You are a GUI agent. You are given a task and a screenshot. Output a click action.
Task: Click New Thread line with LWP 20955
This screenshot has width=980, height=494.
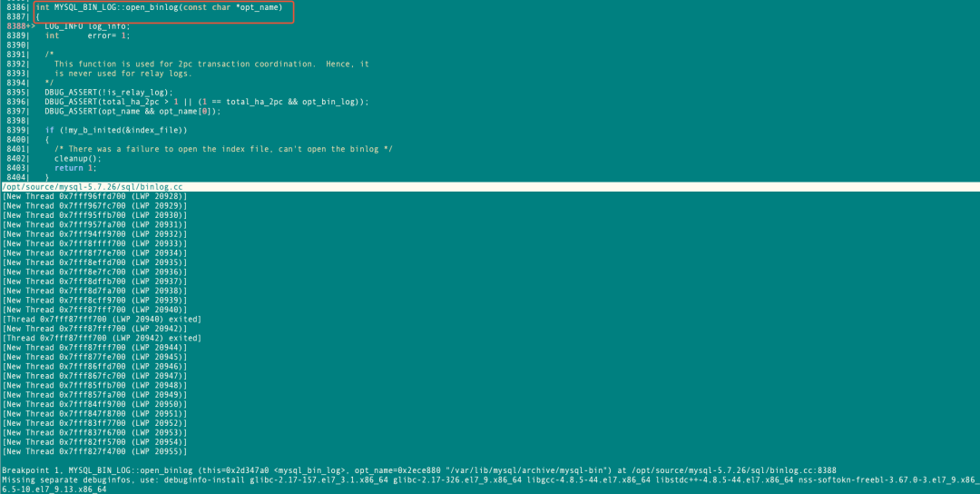click(x=94, y=451)
